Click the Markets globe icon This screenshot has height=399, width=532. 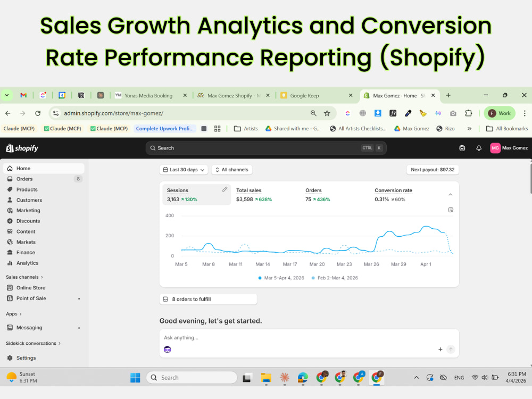10,242
